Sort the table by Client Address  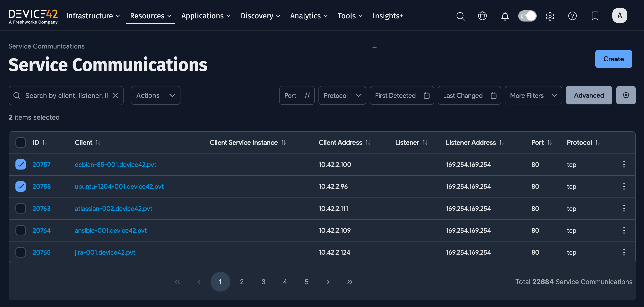368,142
